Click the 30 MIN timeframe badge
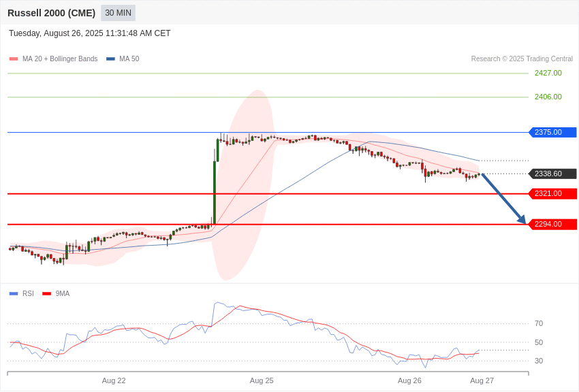 coord(118,13)
